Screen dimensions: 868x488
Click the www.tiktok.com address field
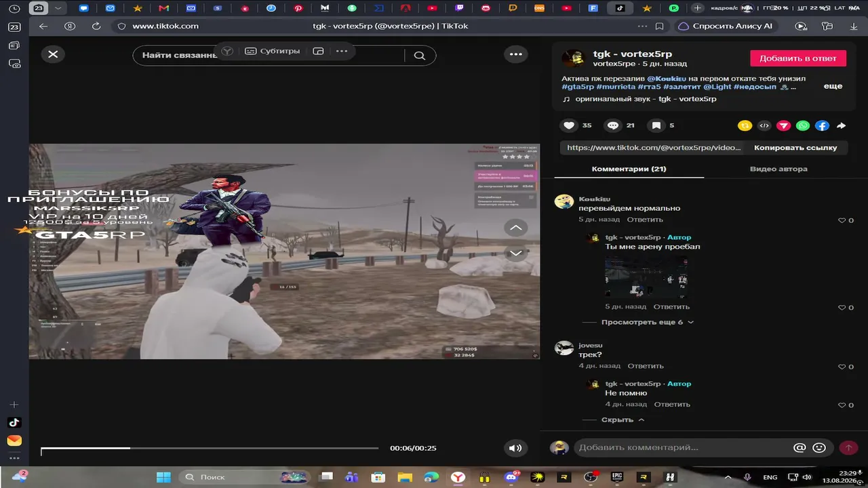(x=165, y=26)
